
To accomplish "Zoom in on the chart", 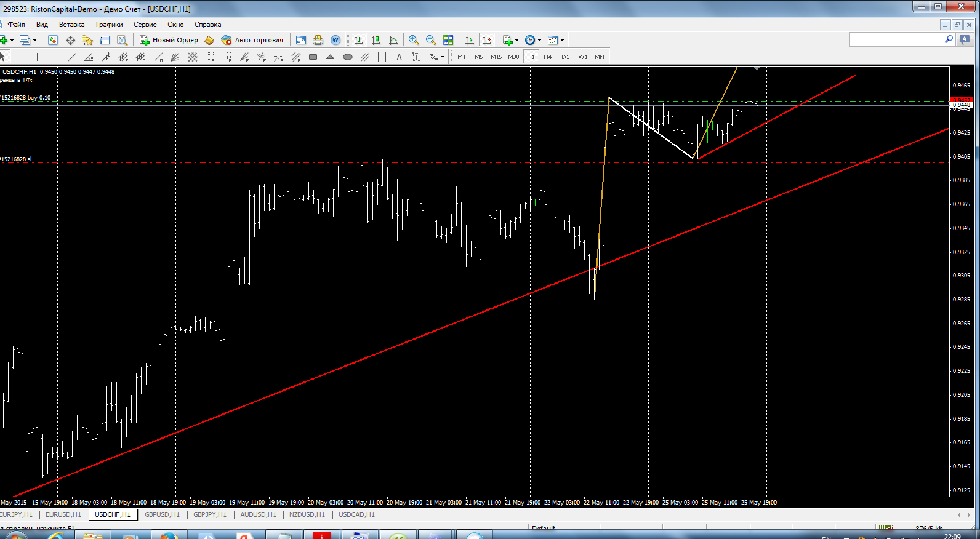I will 414,40.
